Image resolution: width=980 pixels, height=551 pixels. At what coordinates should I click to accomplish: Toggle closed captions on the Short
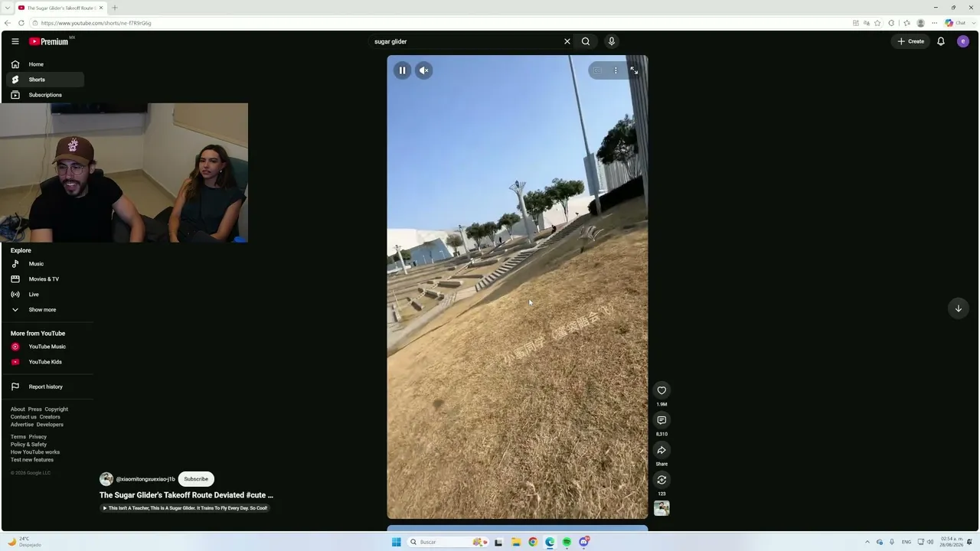click(597, 70)
